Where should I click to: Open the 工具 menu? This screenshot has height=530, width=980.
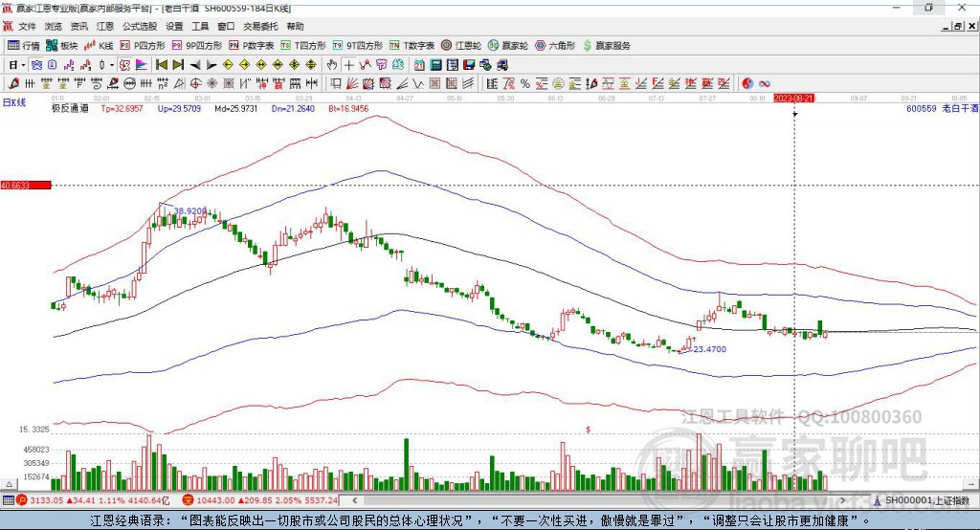click(200, 26)
